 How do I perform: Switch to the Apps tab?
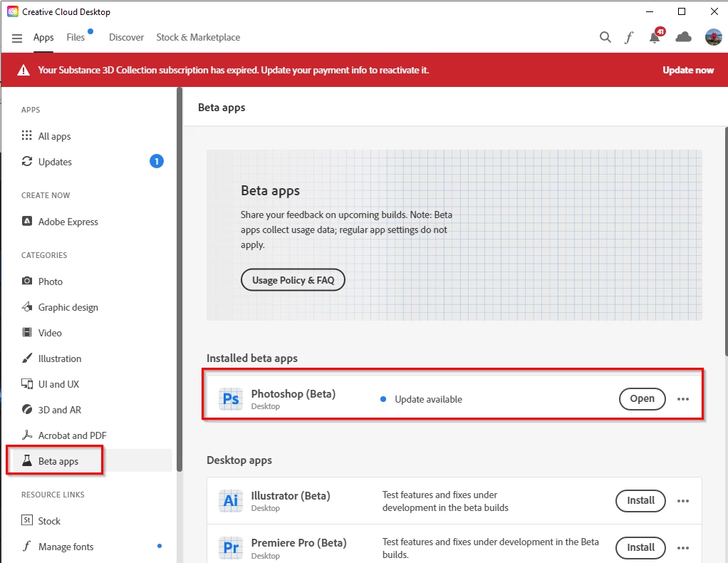43,38
